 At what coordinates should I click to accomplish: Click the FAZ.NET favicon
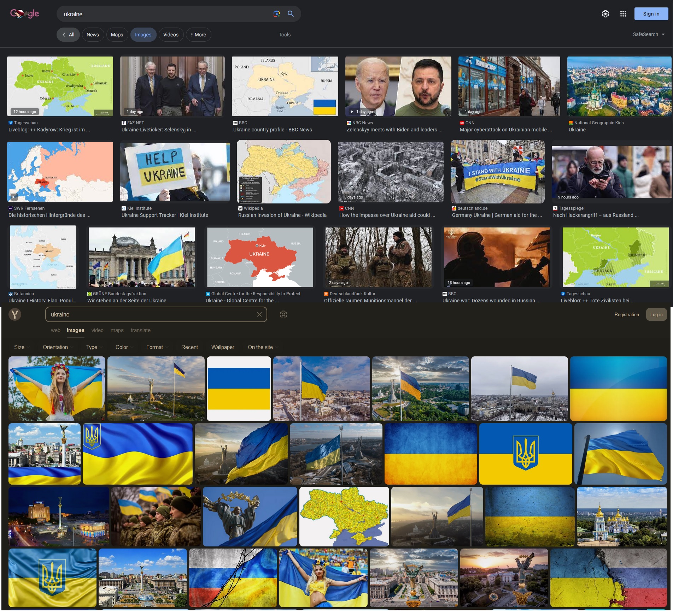click(x=123, y=123)
